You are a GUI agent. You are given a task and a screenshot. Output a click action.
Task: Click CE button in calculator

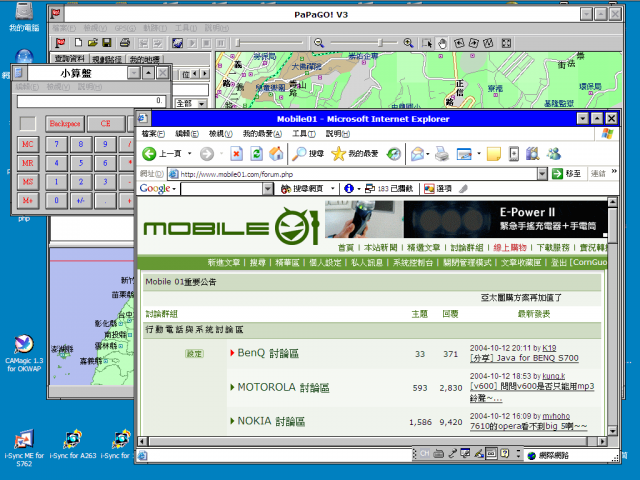click(105, 123)
